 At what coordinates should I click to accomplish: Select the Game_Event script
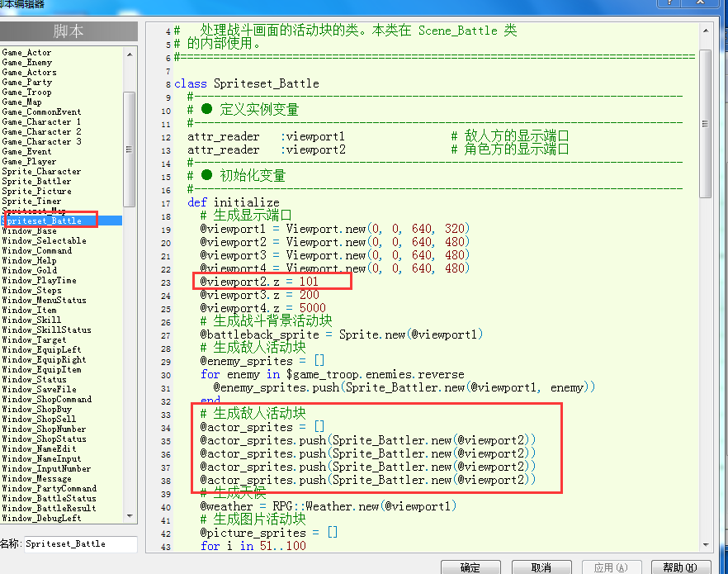[x=26, y=151]
